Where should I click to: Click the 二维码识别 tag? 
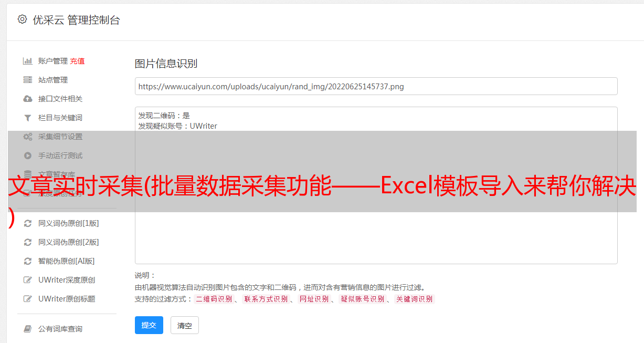214,299
